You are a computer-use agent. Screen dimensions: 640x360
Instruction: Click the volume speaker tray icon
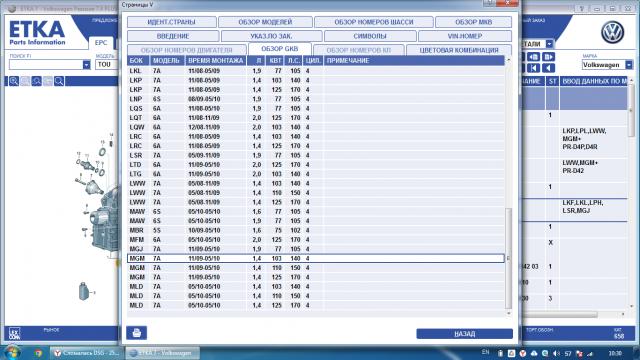[x=556, y=353]
